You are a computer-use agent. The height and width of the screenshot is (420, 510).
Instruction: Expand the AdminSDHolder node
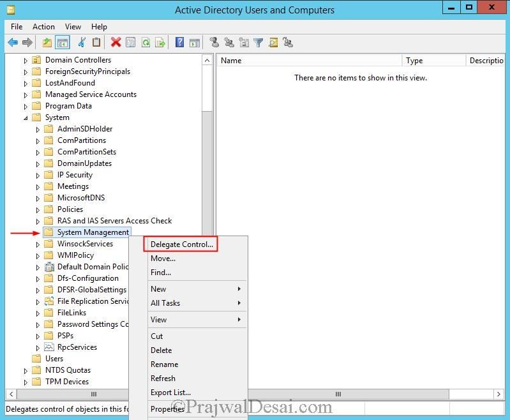click(x=38, y=130)
